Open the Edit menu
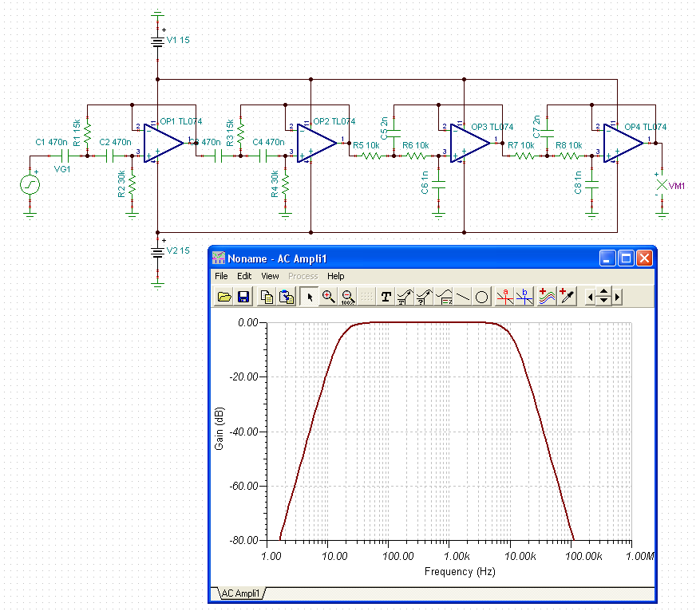Viewport: 700px width, 615px height. pyautogui.click(x=243, y=276)
